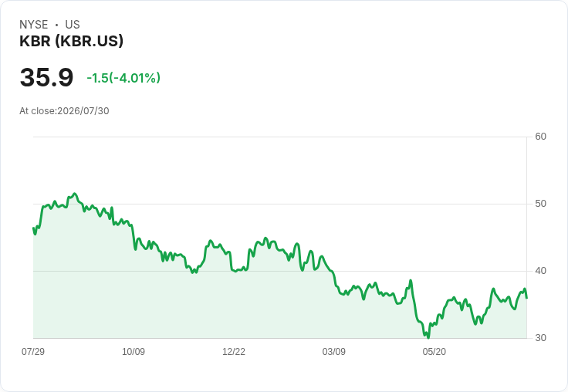Click the 05/20 date label on the x-axis

(x=434, y=352)
